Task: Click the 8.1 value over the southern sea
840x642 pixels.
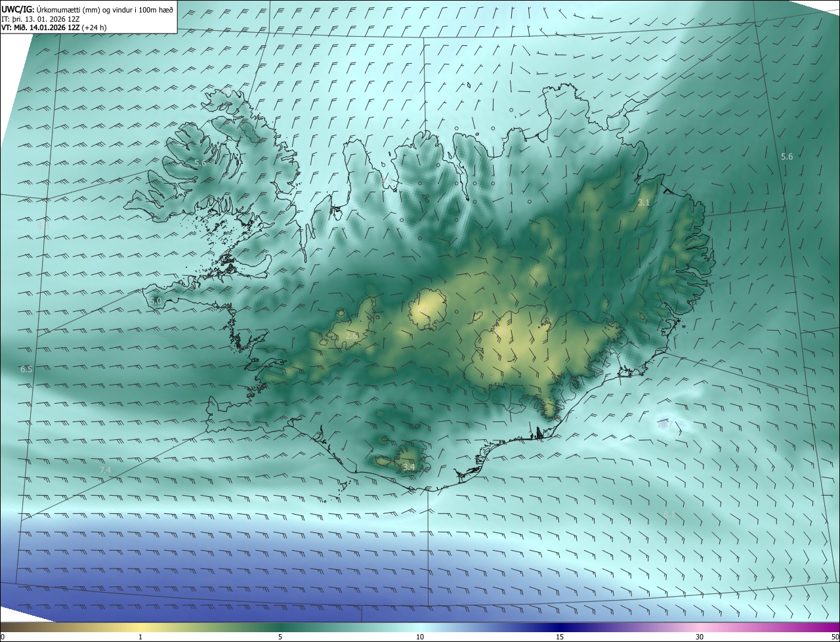Action: [669, 514]
